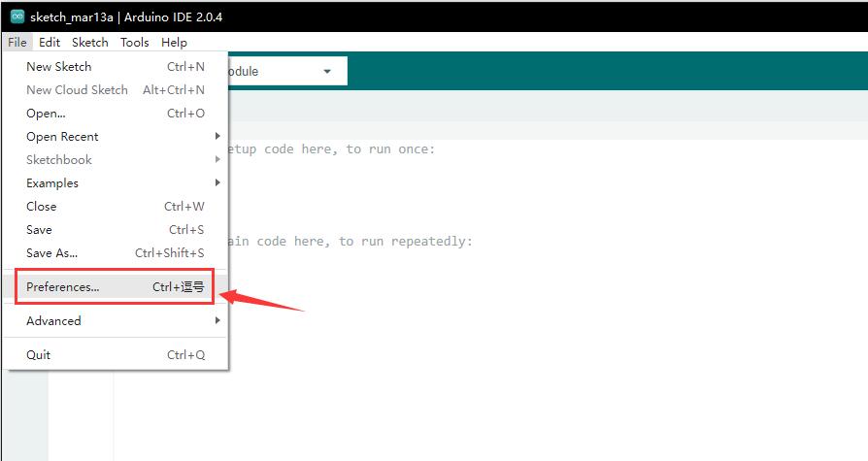Expand the Open Recent submenu arrow
Screen dimensions: 868x461
217,137
